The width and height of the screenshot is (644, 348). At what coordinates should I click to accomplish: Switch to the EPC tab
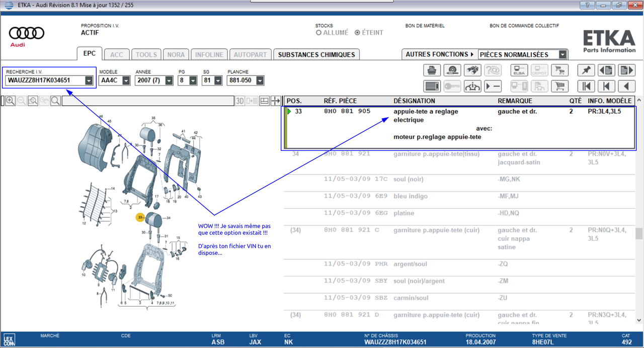click(89, 54)
